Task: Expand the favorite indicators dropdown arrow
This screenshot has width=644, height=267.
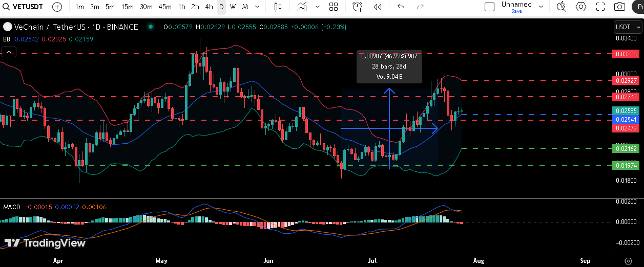Action: pos(318,7)
